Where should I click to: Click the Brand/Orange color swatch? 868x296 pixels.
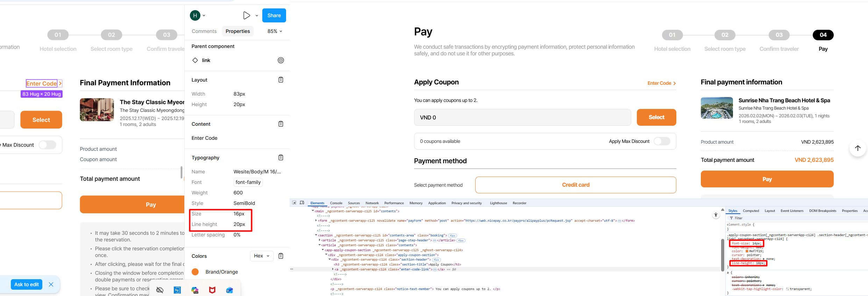[x=195, y=272]
